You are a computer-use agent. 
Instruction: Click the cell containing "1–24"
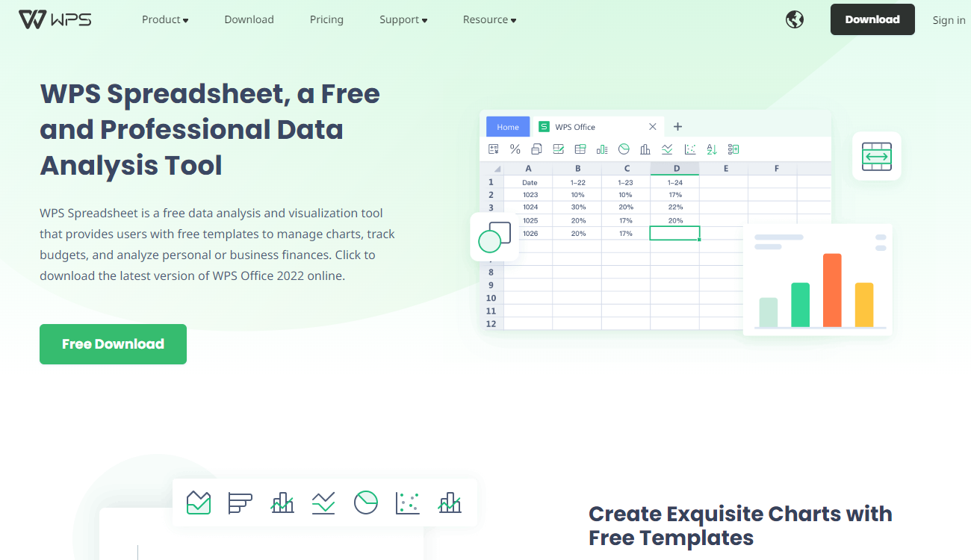tap(675, 182)
